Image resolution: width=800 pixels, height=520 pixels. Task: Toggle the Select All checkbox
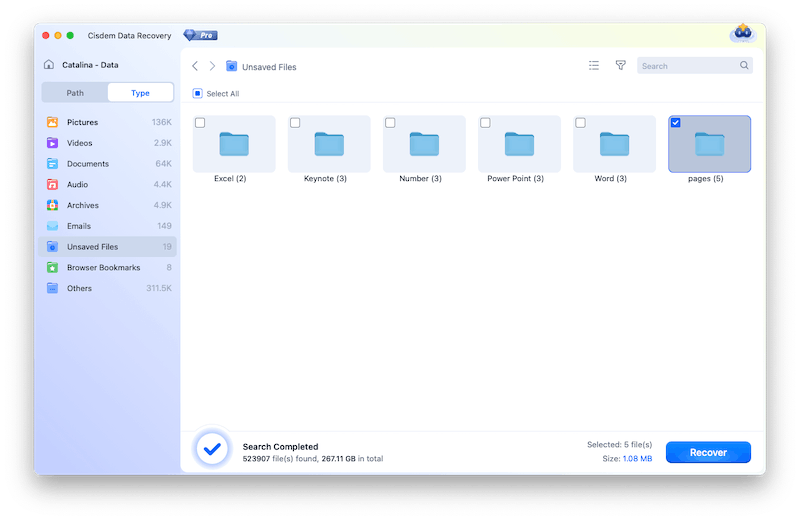197,93
